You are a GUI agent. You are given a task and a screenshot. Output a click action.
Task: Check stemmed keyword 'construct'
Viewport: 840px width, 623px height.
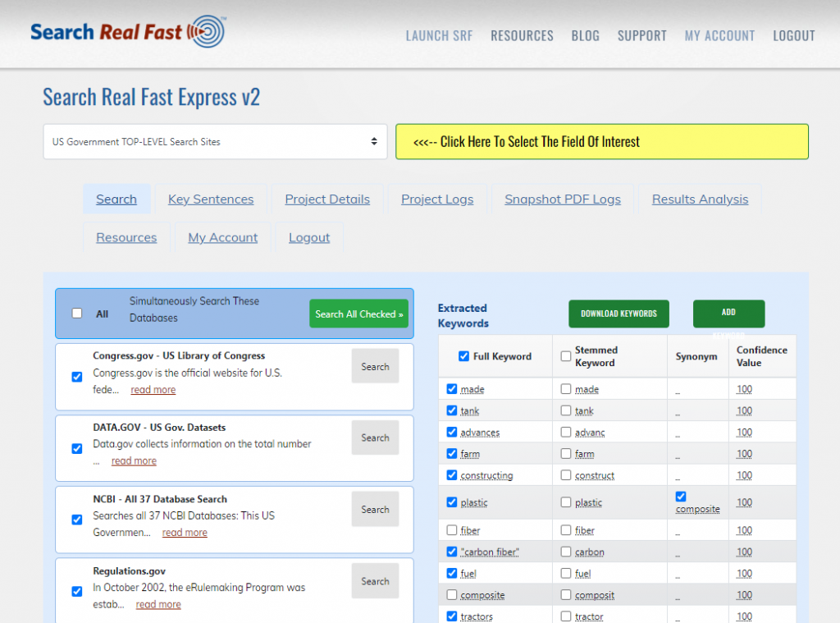click(566, 475)
